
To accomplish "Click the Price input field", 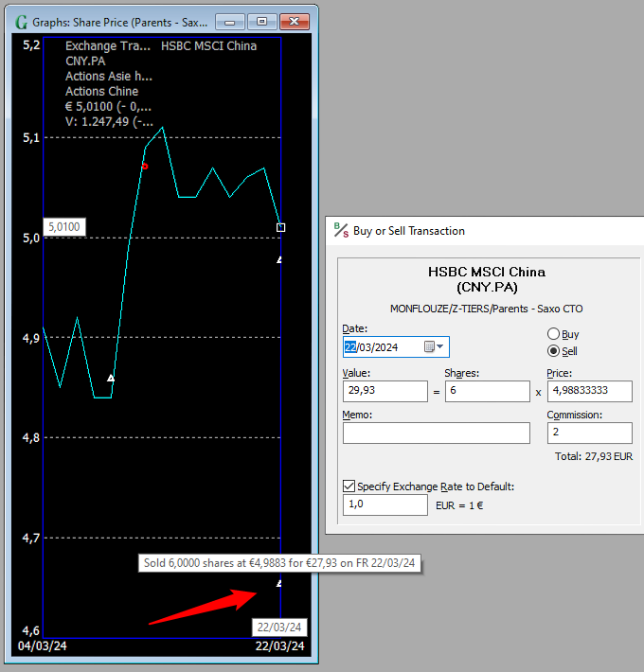I will pos(589,391).
